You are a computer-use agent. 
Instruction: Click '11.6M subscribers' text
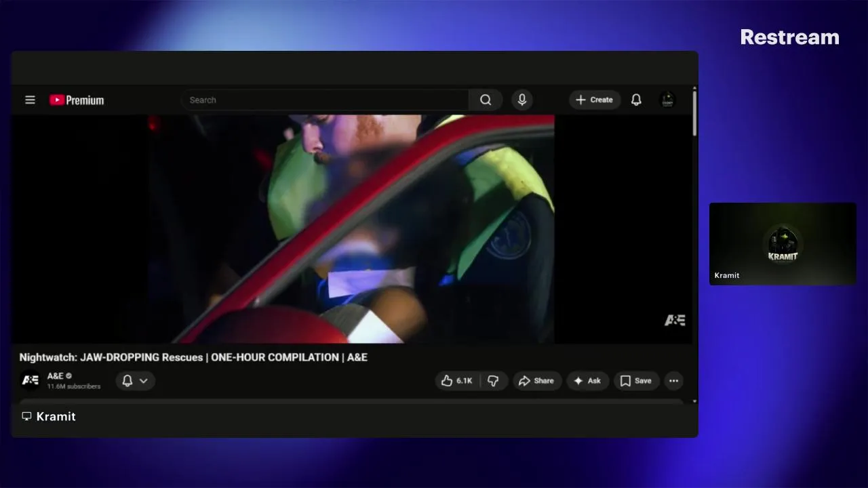tap(74, 386)
